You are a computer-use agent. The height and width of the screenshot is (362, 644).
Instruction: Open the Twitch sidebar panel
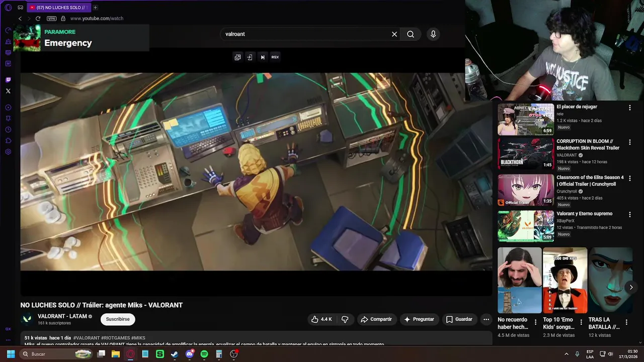(8, 80)
